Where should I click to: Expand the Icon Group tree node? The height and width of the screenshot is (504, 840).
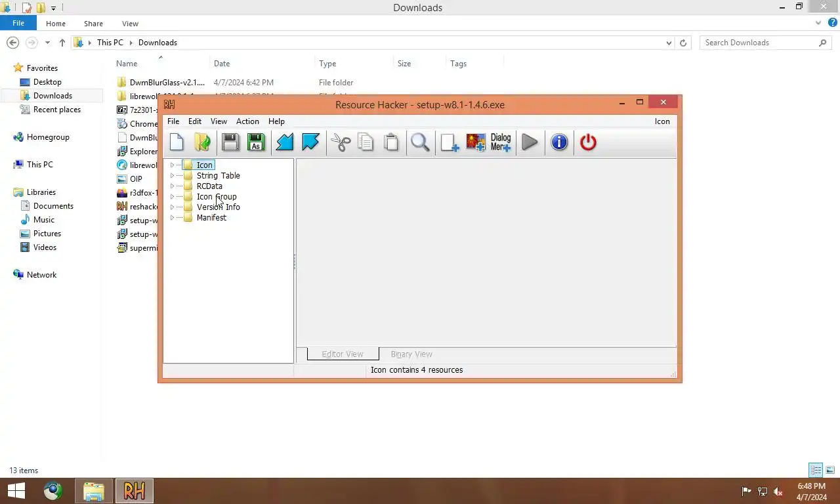pos(172,196)
